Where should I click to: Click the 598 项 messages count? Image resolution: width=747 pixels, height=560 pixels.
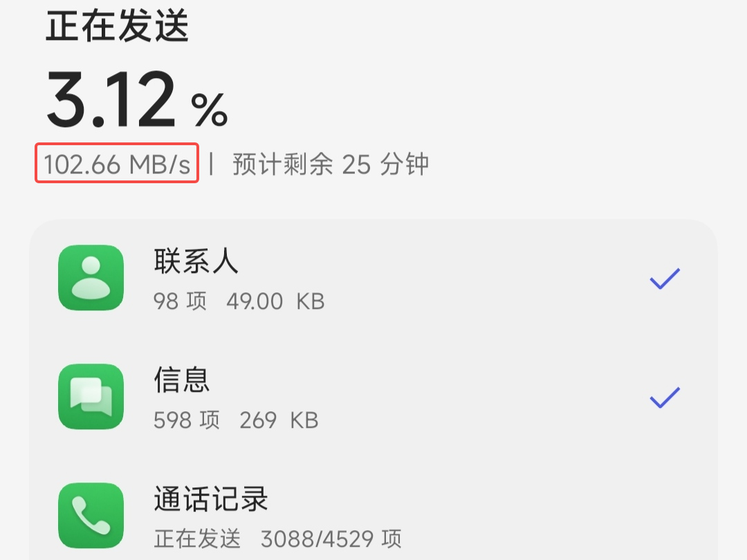pyautogui.click(x=187, y=420)
